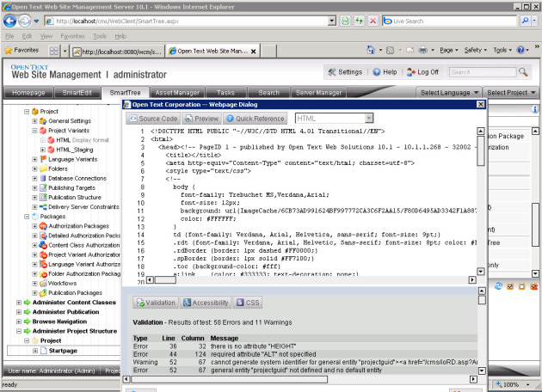Click the Source Code button
This screenshot has width=542, height=392.
pyautogui.click(x=153, y=119)
